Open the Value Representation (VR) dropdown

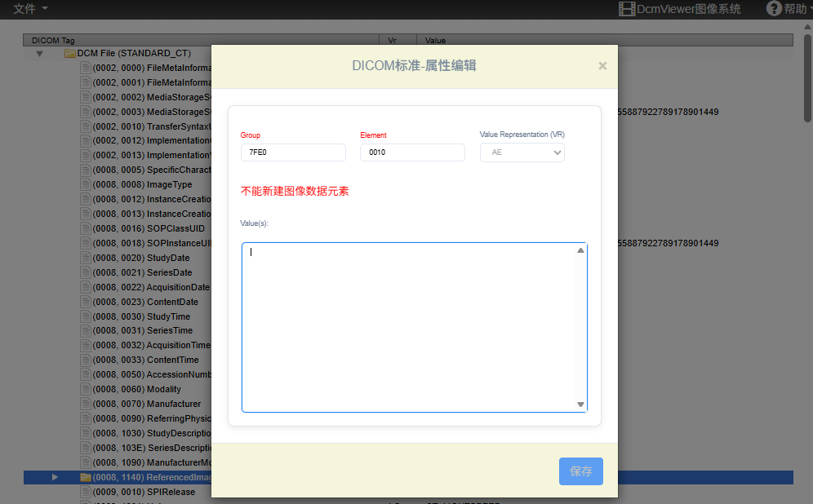pos(522,153)
